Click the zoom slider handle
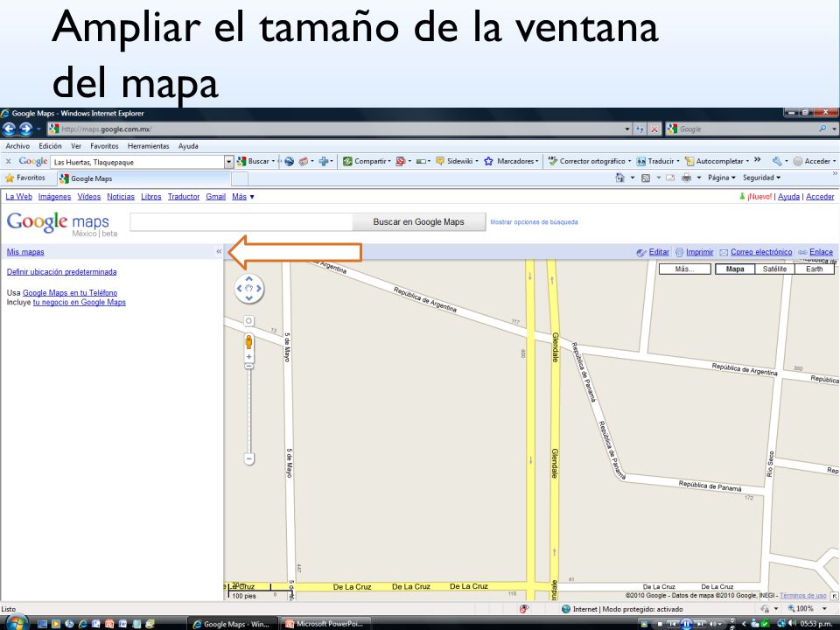 coord(249,367)
